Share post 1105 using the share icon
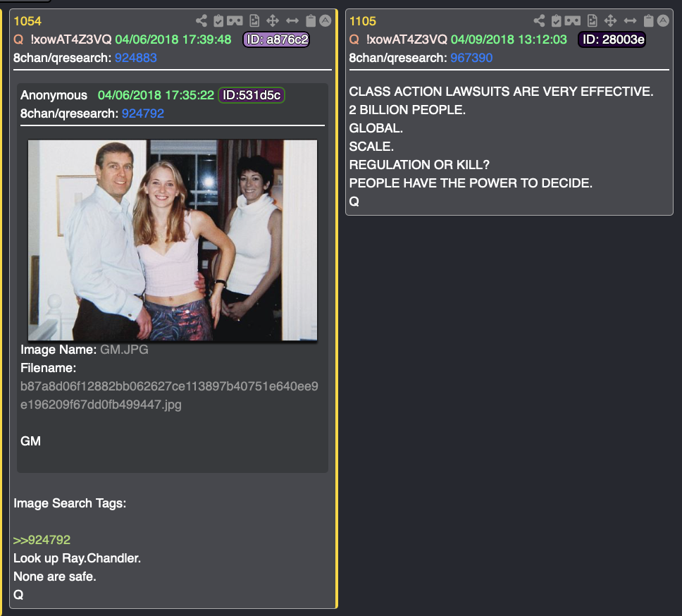 (x=540, y=20)
